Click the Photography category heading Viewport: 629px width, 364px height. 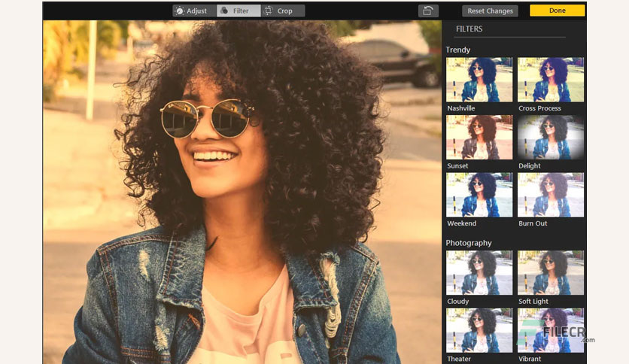[x=469, y=243]
